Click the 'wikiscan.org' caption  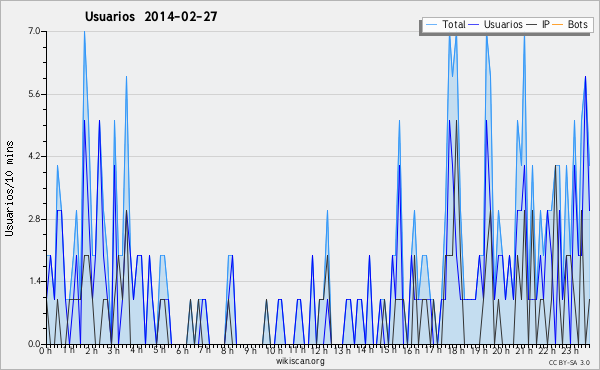pos(300,361)
